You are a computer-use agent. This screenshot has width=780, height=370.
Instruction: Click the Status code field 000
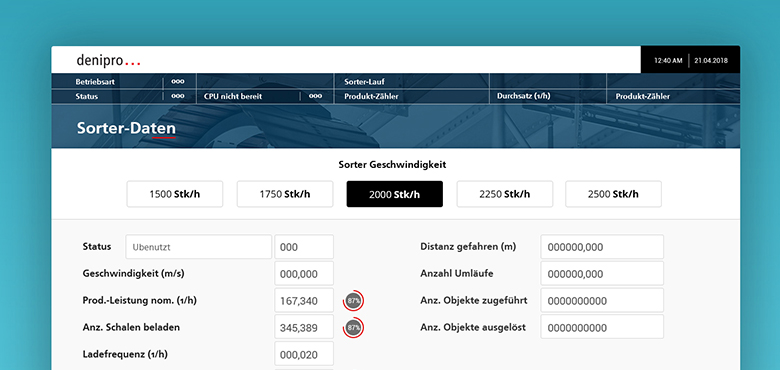(304, 247)
